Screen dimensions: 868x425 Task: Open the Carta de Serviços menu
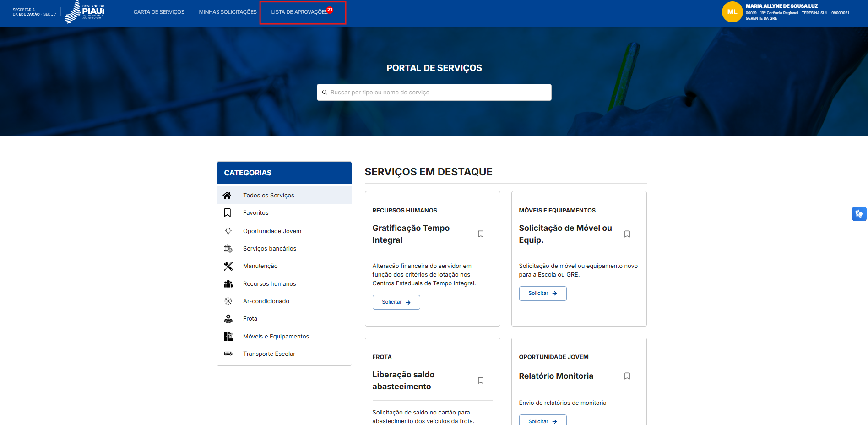(x=159, y=12)
